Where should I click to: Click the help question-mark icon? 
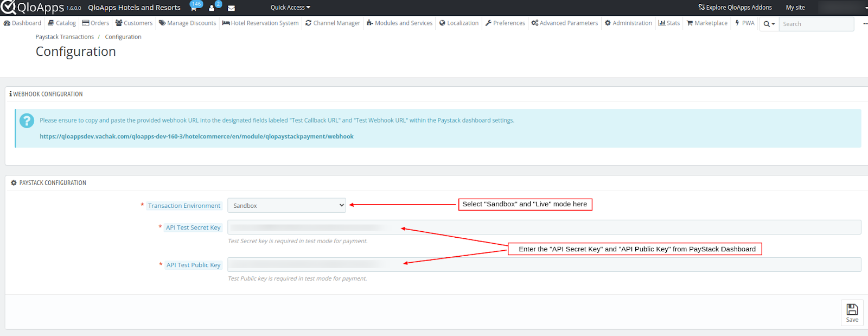27,121
